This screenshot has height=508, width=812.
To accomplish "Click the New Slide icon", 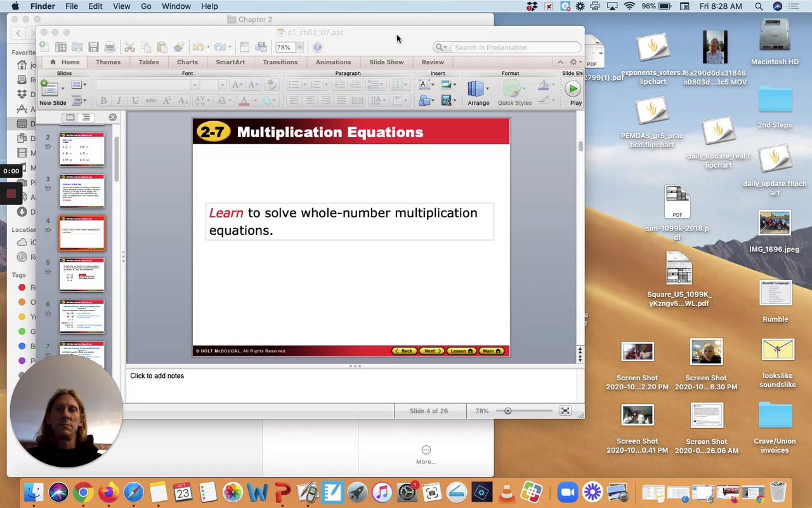I will (x=50, y=90).
